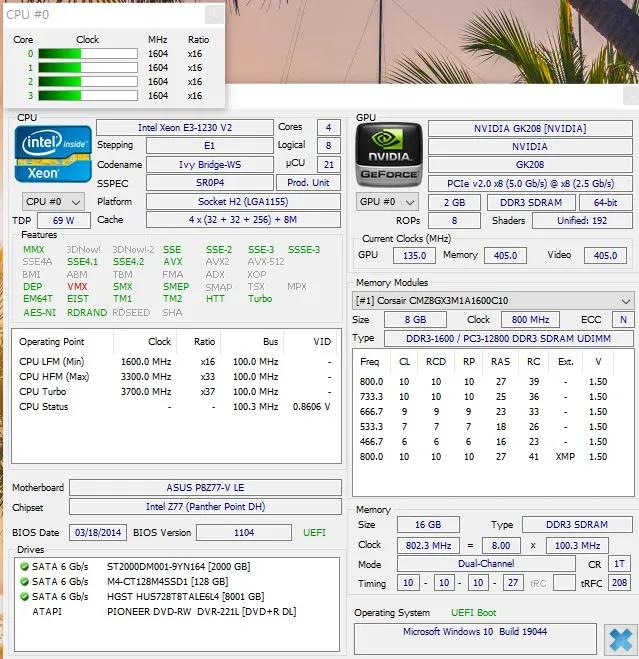Click the ST2000DM001-9YN164 [2000 GB] drive entry

point(141,567)
